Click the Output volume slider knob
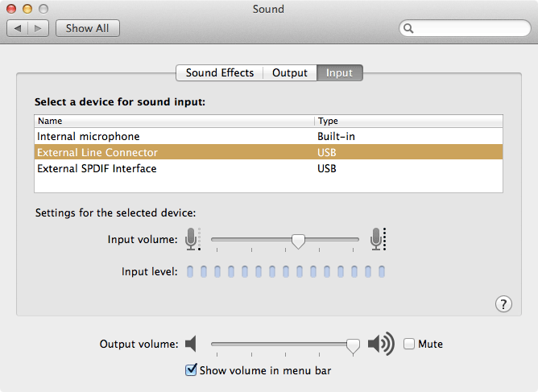The height and width of the screenshot is (392, 538). tap(353, 346)
